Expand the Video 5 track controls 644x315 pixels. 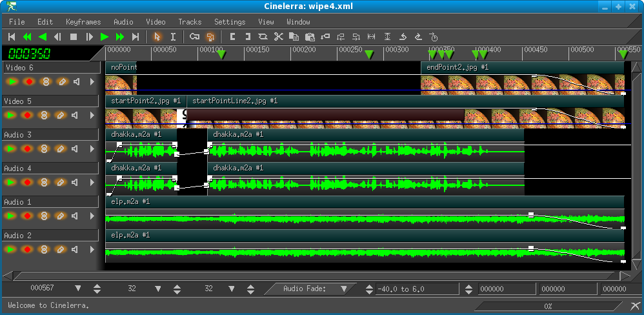pos(92,116)
